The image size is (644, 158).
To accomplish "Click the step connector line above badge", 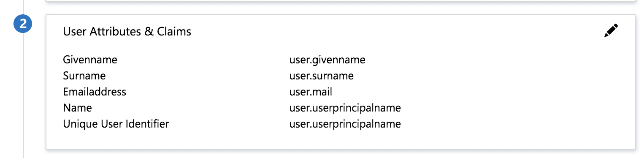I will point(23,8).
